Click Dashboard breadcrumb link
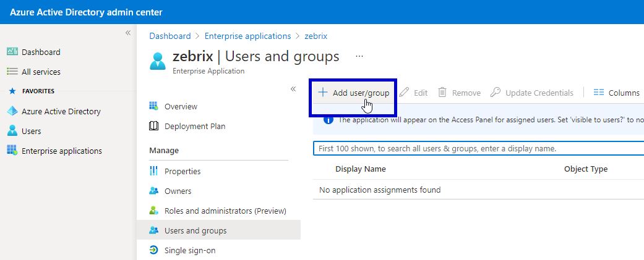This screenshot has width=644, height=260. 170,36
